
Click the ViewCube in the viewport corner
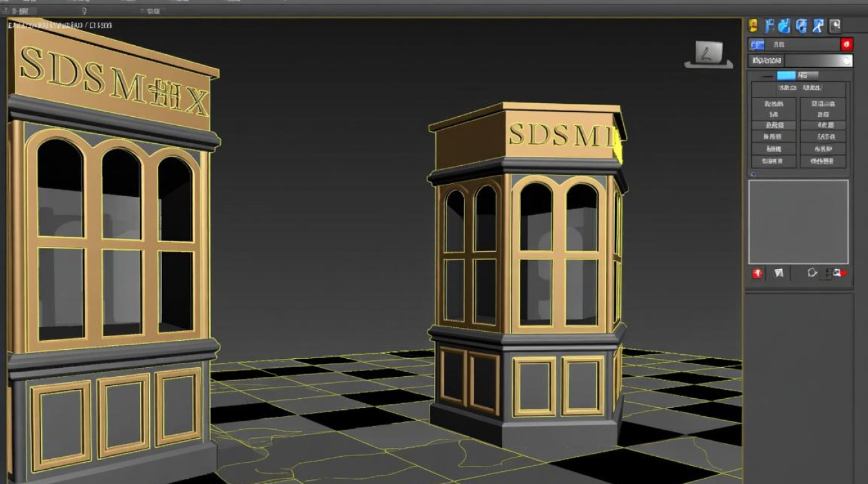[708, 54]
